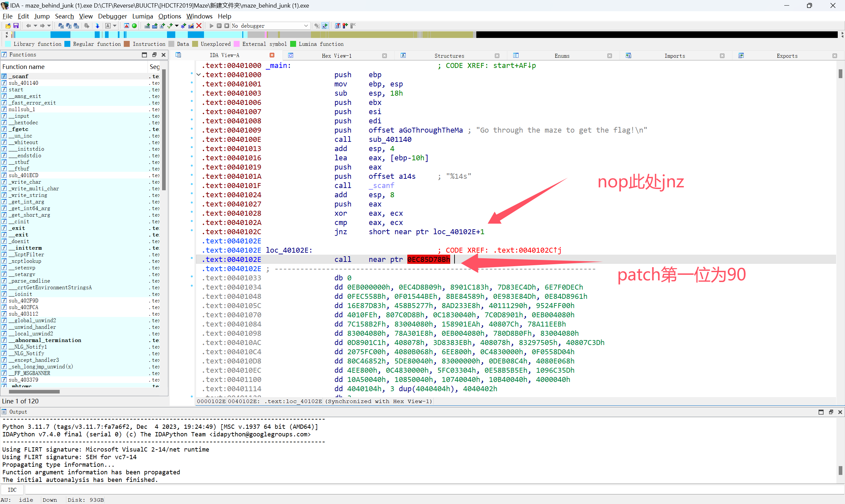Open the string type dropdown arrow
Viewport: 845px width, 504px height.
coord(177,25)
